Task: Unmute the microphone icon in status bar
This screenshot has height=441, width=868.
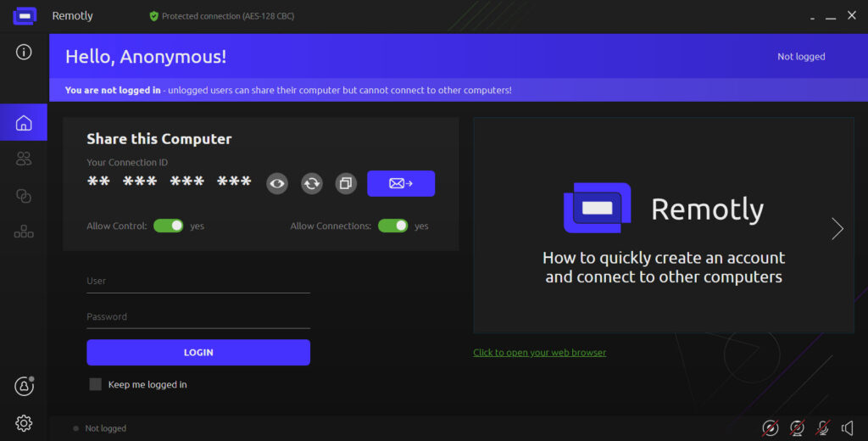Action: point(823,427)
